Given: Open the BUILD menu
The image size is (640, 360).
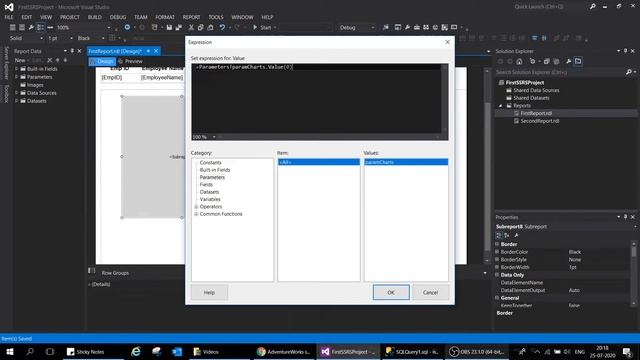Looking at the screenshot, I should tap(95, 17).
